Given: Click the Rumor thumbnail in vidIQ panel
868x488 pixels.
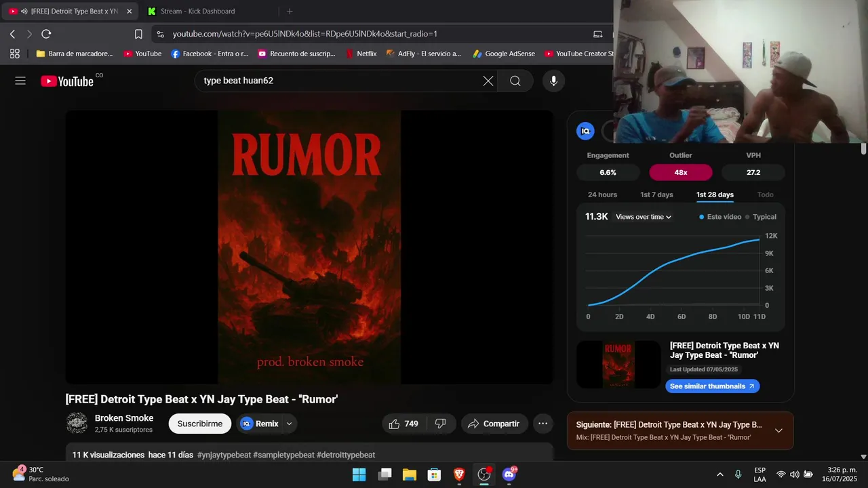Looking at the screenshot, I should point(618,365).
